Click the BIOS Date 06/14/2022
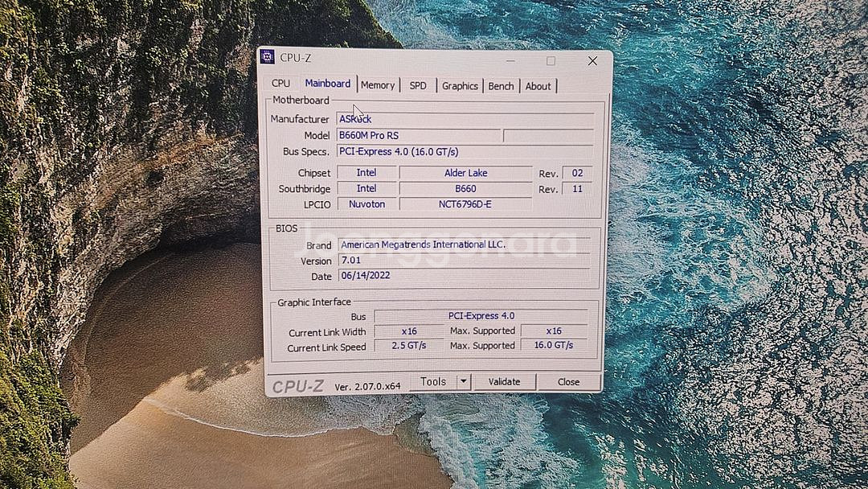Image resolution: width=868 pixels, height=489 pixels. tap(464, 275)
